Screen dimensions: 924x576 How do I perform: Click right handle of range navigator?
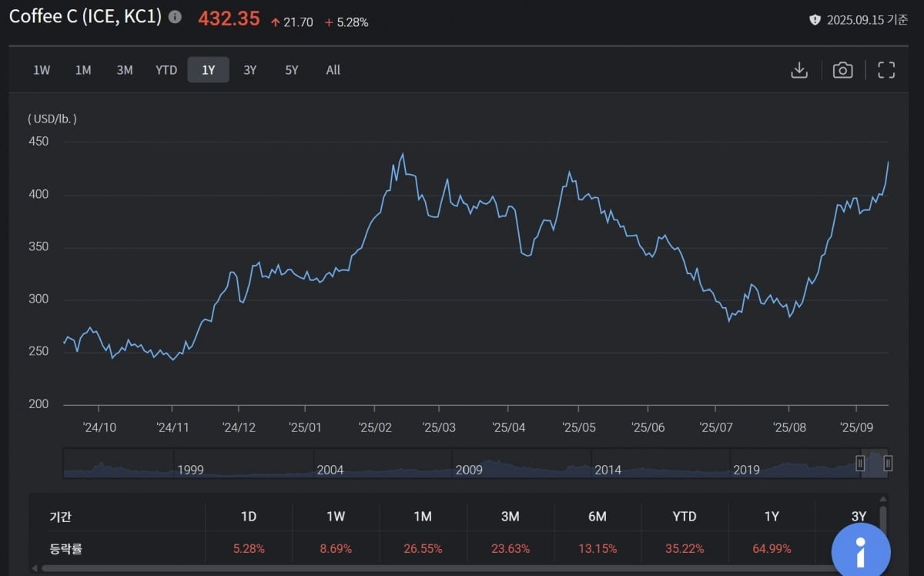888,463
